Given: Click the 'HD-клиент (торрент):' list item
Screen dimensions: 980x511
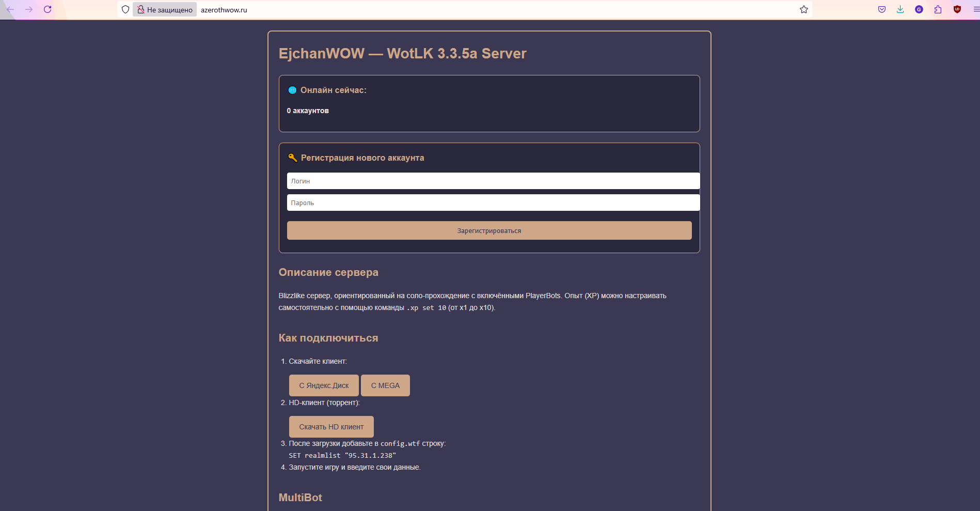Looking at the screenshot, I should click(x=324, y=402).
